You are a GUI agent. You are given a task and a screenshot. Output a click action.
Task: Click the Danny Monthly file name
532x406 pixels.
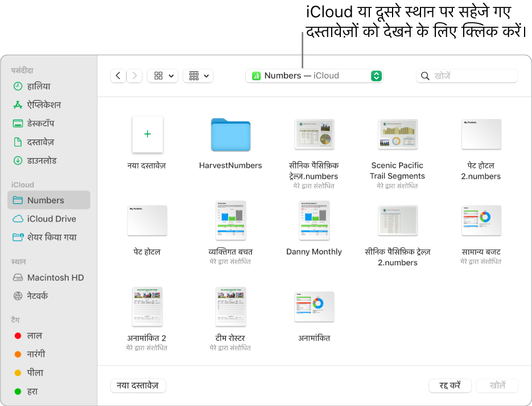click(x=314, y=252)
